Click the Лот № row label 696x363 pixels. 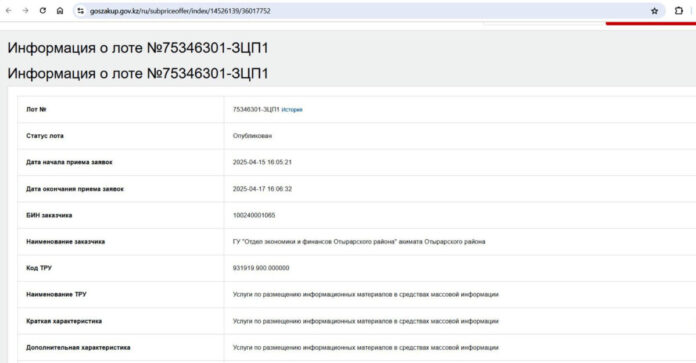pos(36,110)
